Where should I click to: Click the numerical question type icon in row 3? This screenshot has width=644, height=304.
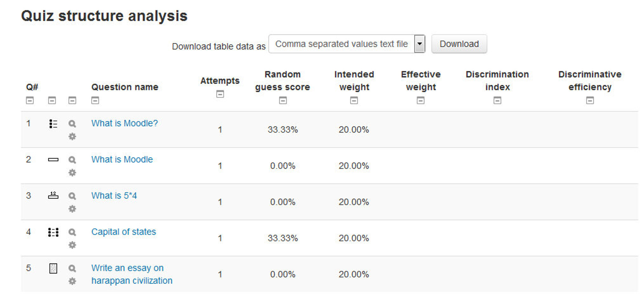(x=53, y=195)
